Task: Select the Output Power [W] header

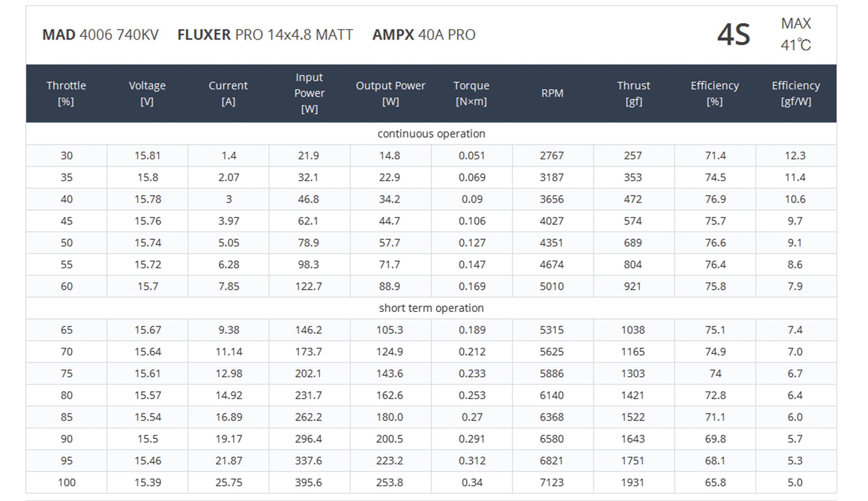Action: 391,93
